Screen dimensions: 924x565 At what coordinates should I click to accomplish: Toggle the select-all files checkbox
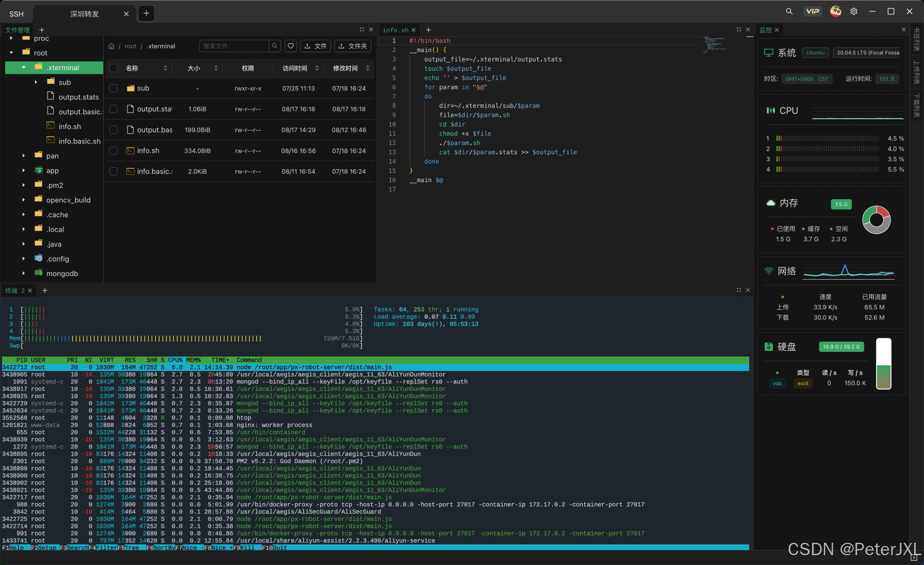tap(114, 68)
